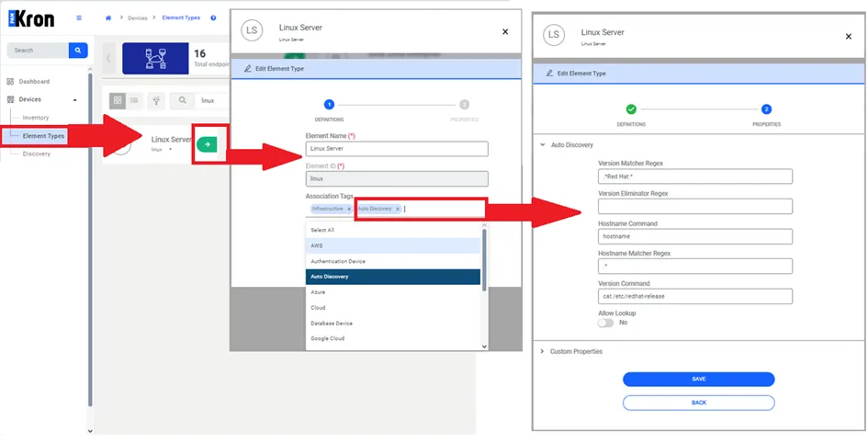Remove the Infrastructure association tag
The width and height of the screenshot is (868, 444).
point(349,209)
